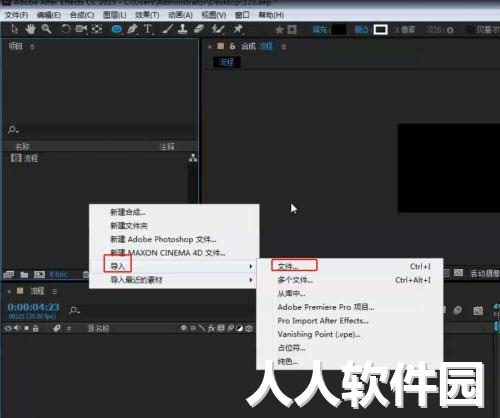Select the Eraser tool

(199, 29)
